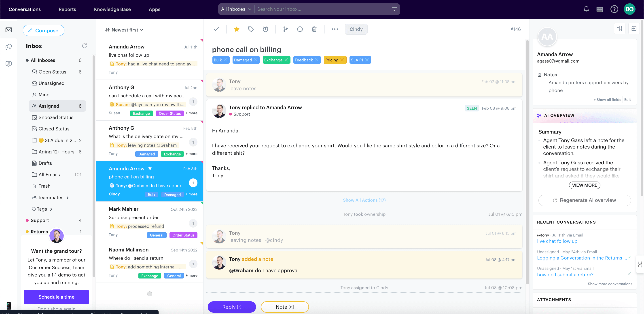This screenshot has height=314, width=644.
Task: Open the help question mark icon
Action: point(614,9)
